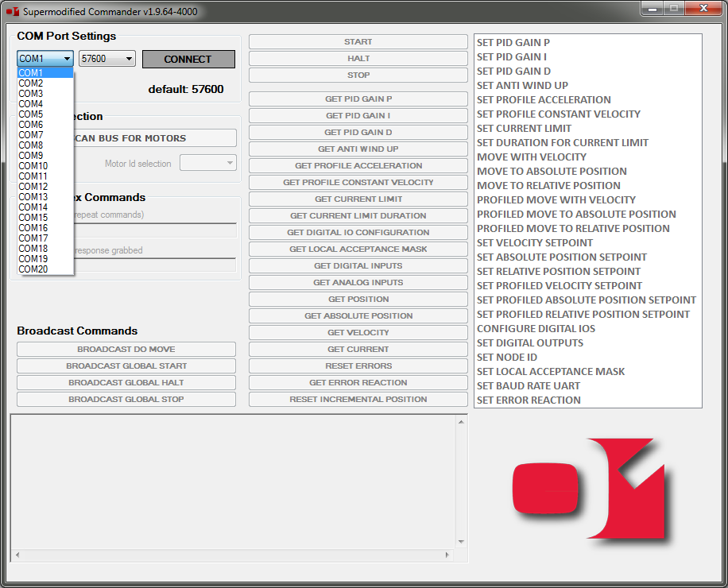728x588 pixels.
Task: Click the GET VELOCITY button
Action: click(358, 333)
